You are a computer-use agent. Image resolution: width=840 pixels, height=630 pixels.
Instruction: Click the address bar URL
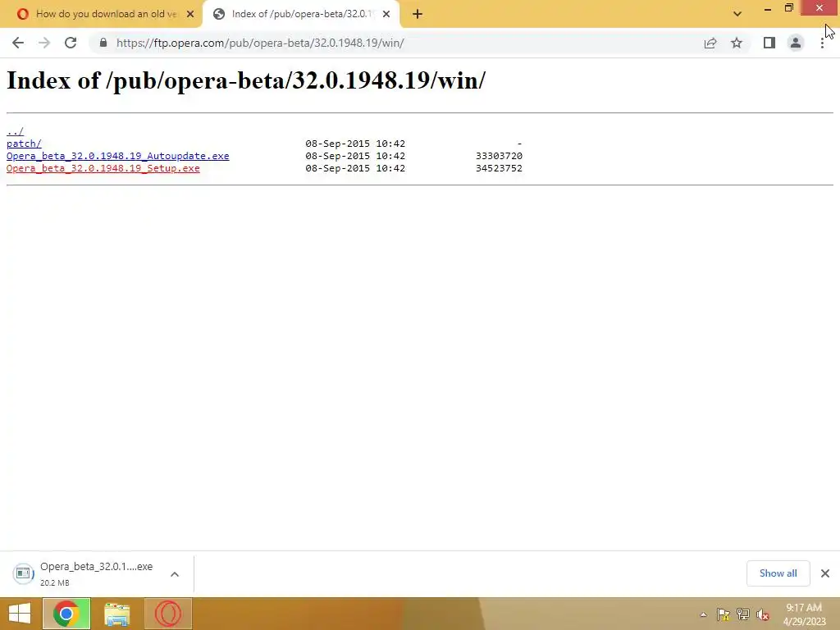click(x=260, y=43)
